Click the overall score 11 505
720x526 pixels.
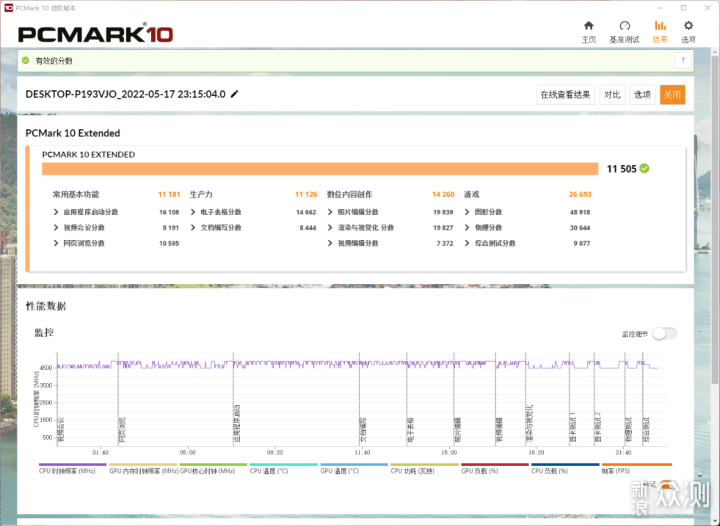coord(621,169)
